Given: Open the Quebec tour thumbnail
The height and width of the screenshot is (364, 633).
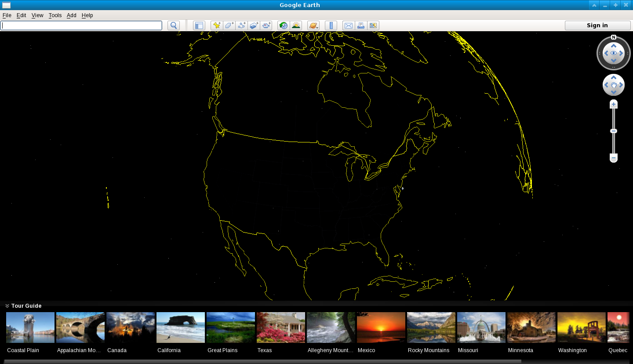Looking at the screenshot, I should [618, 328].
